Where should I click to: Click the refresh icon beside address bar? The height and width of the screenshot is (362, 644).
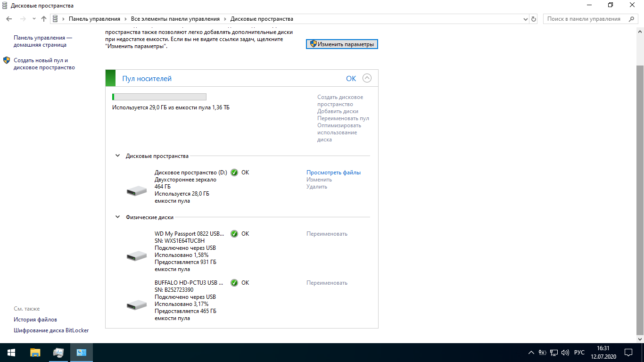coord(534,19)
